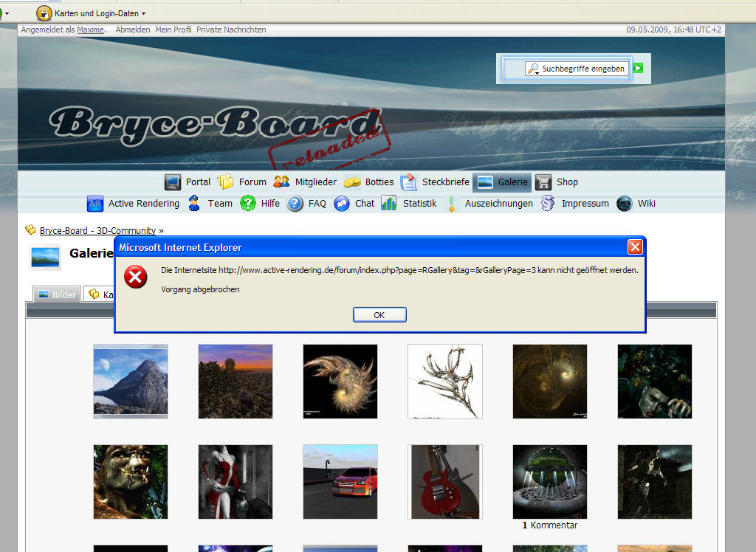The image size is (756, 552).
Task: Open the orc face thumbnail
Action: point(131,482)
